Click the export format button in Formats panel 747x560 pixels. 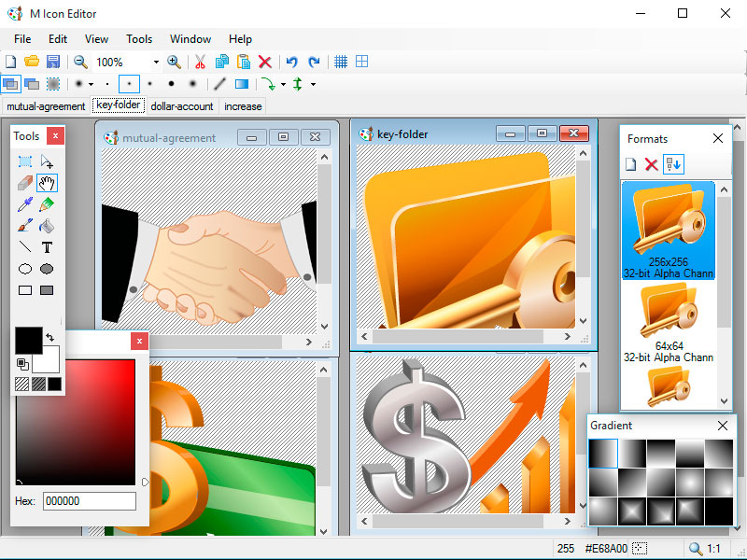[674, 164]
